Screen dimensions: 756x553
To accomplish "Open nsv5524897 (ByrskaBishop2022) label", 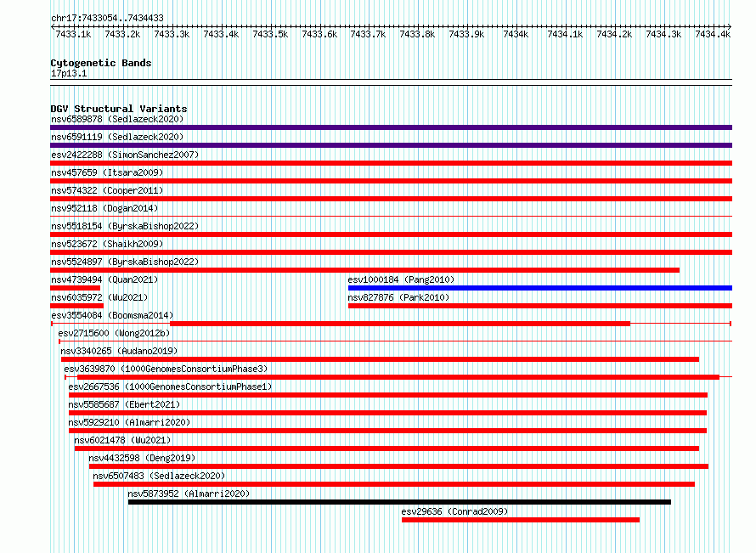I will pyautogui.click(x=125, y=262).
